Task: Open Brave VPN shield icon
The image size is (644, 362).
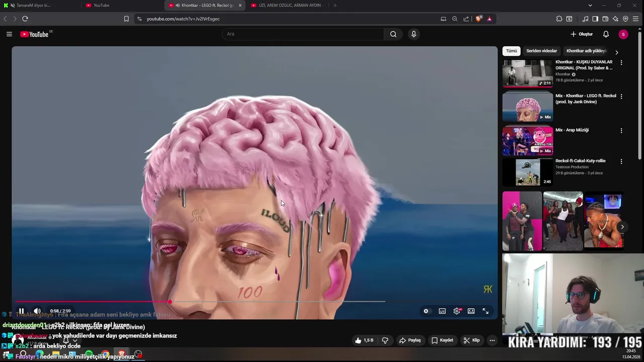Action: point(625,19)
